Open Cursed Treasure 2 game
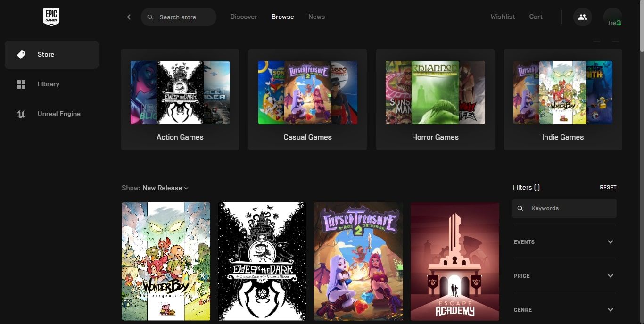The width and height of the screenshot is (644, 324). 358,262
